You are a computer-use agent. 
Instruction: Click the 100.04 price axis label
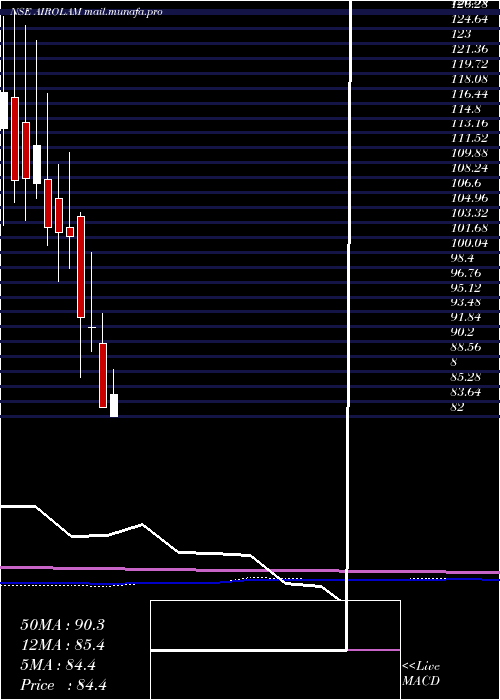point(469,243)
